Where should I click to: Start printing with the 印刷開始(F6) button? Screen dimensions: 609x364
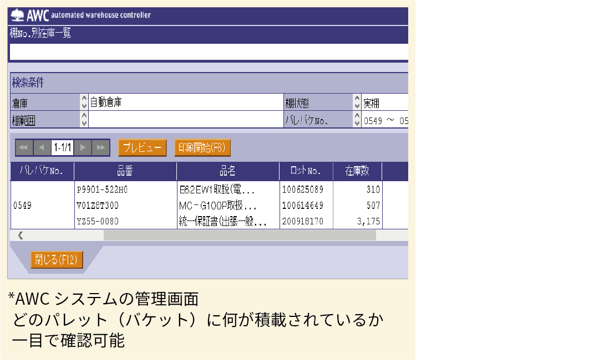pos(202,147)
